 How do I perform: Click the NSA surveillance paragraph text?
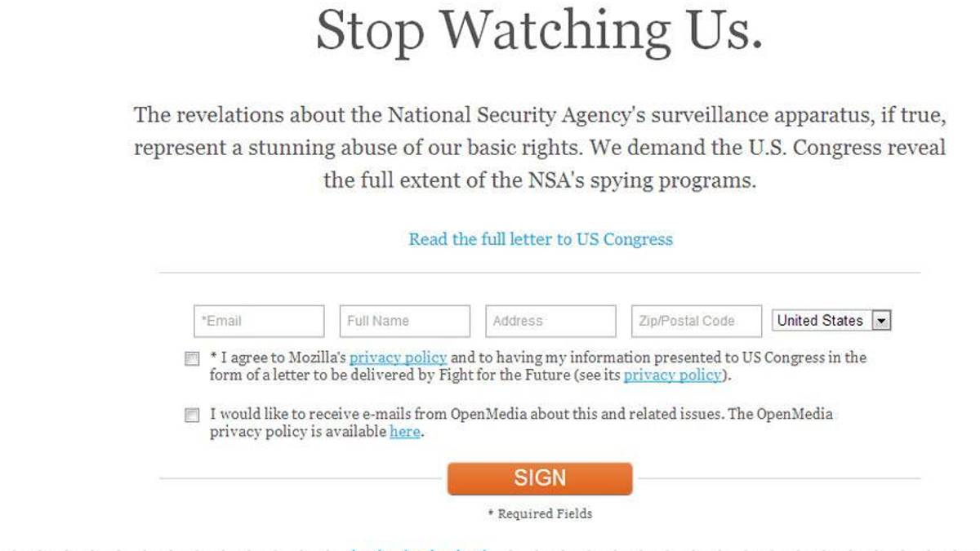(x=539, y=116)
